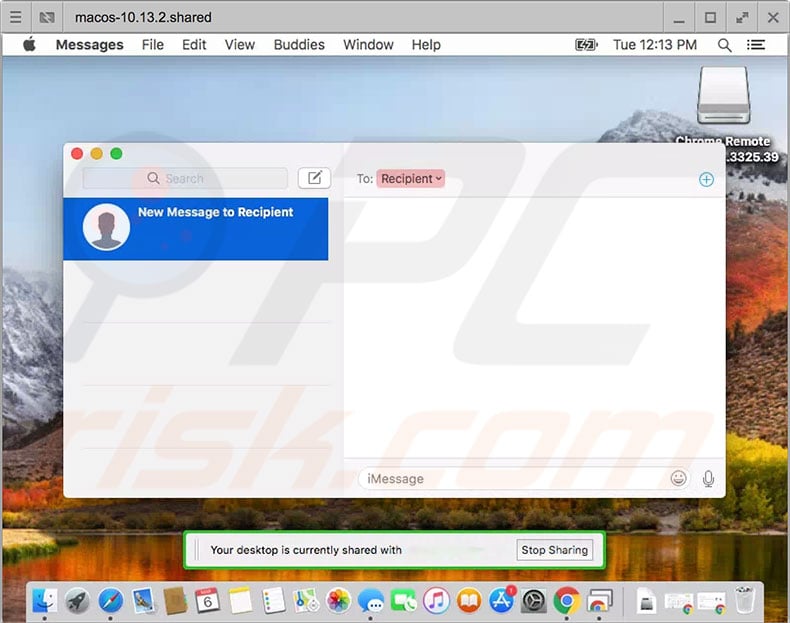
Task: Open App Store icon in Dock
Action: coord(501,600)
